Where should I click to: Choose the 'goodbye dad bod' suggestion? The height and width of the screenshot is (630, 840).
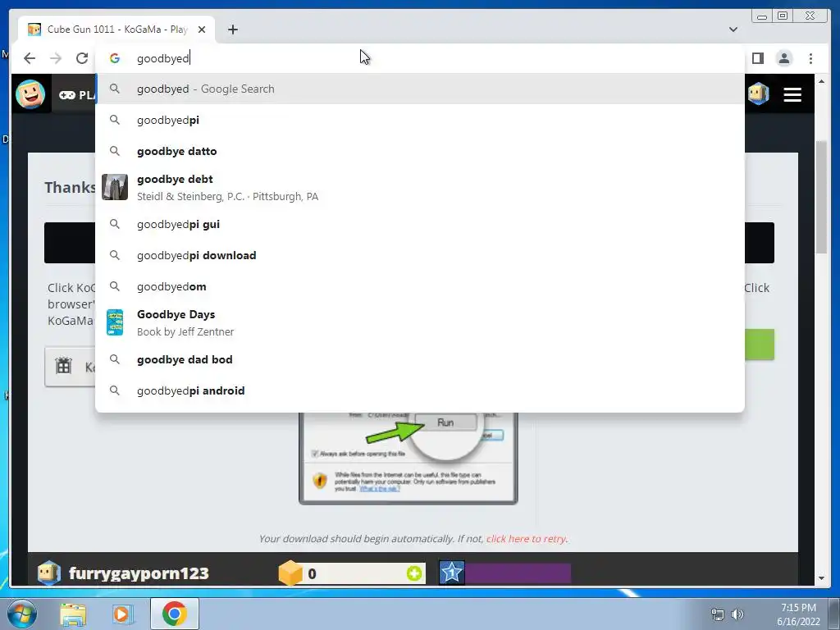point(420,359)
